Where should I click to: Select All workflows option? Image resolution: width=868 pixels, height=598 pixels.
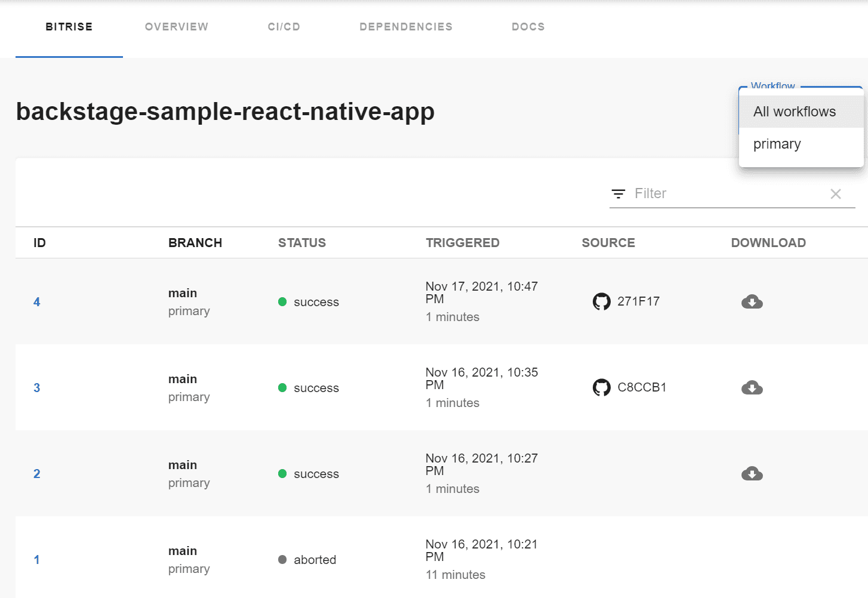[801, 112]
